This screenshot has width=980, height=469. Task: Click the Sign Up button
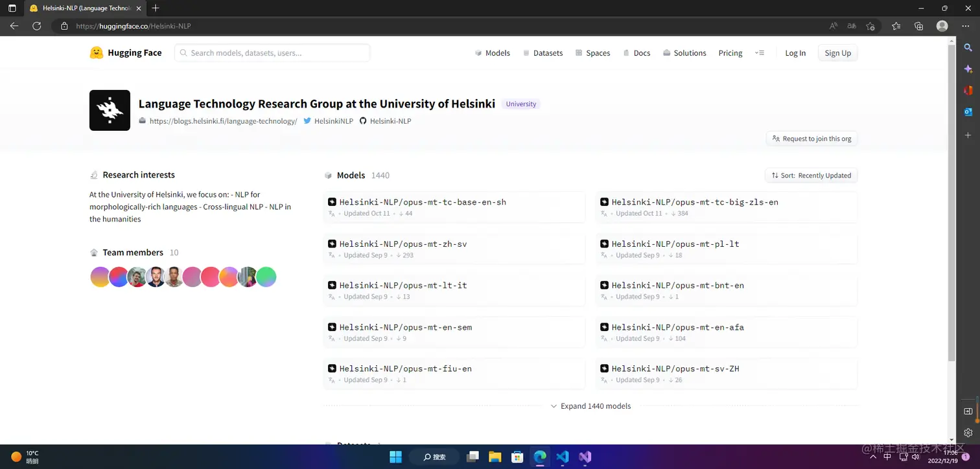click(837, 53)
